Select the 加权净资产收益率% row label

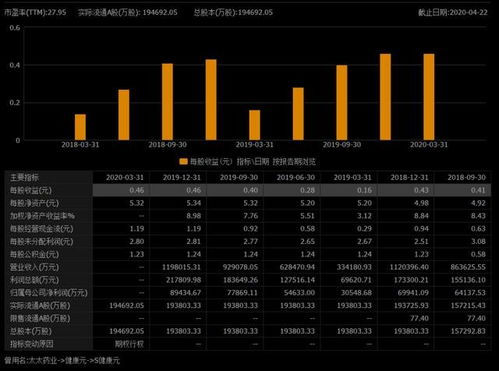42,216
